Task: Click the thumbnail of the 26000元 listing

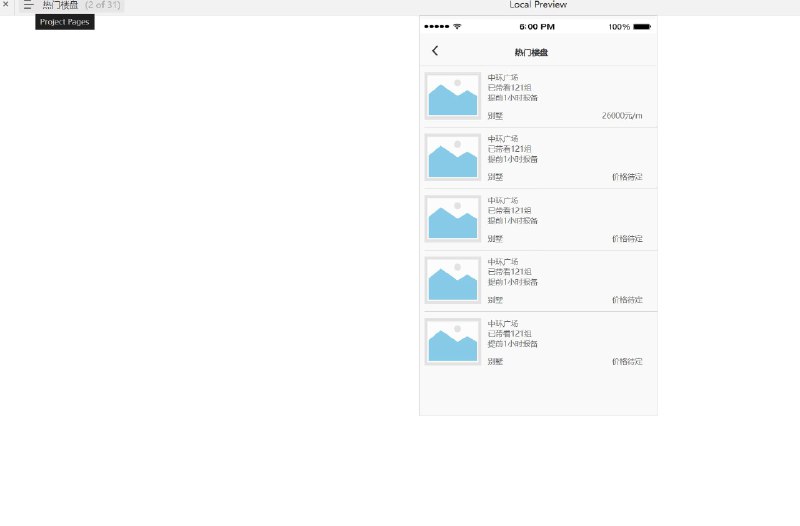Action: pos(453,96)
